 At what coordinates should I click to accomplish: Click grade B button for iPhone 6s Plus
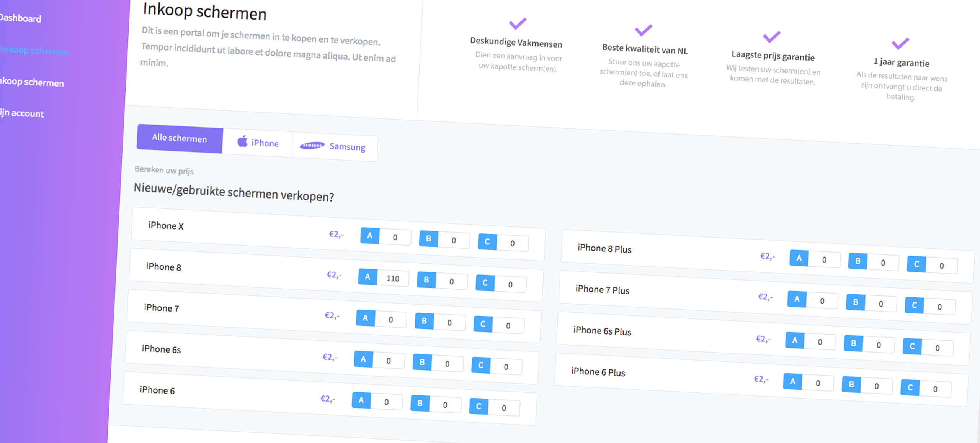click(x=854, y=343)
